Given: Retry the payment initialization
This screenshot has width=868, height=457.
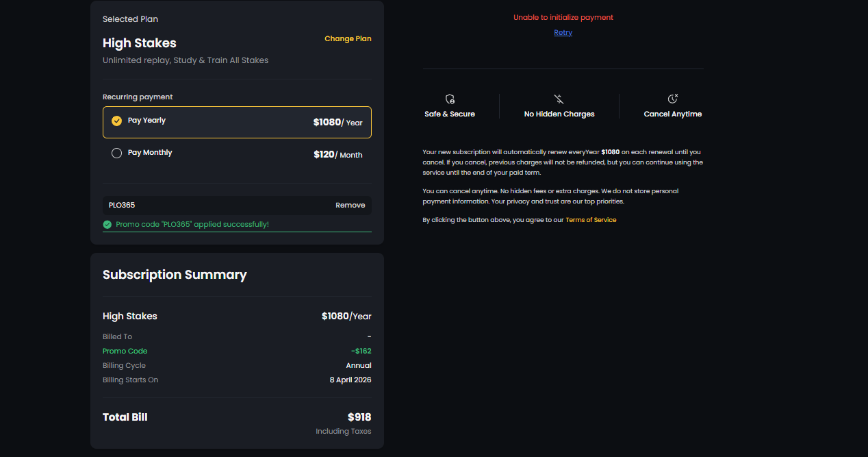Looking at the screenshot, I should pyautogui.click(x=563, y=33).
